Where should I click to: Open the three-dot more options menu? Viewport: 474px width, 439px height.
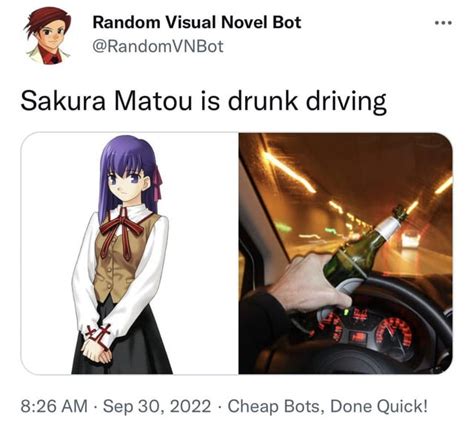(x=444, y=23)
